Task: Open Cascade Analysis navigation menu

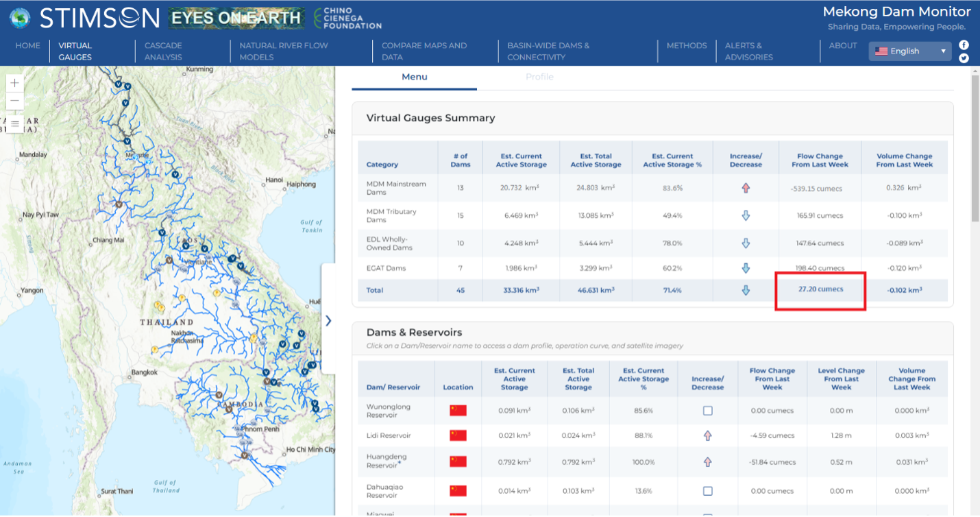Action: click(x=163, y=51)
